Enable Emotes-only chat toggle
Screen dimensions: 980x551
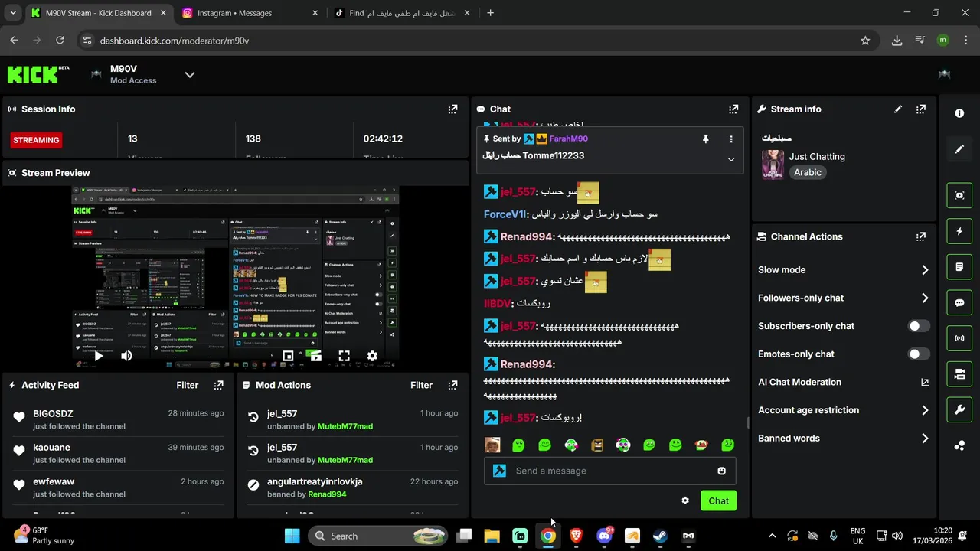point(919,354)
